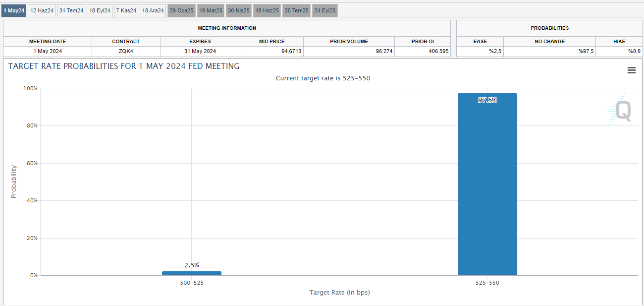
Task: Open the 31 Tem24 meeting tab
Action: pos(71,10)
